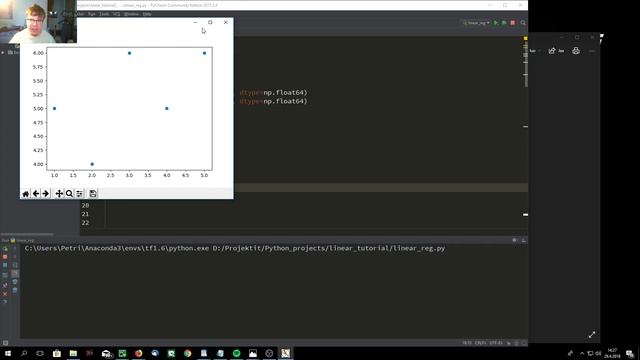
Task: Open the Tools menu in PyCharm
Action: pyautogui.click(x=104, y=14)
